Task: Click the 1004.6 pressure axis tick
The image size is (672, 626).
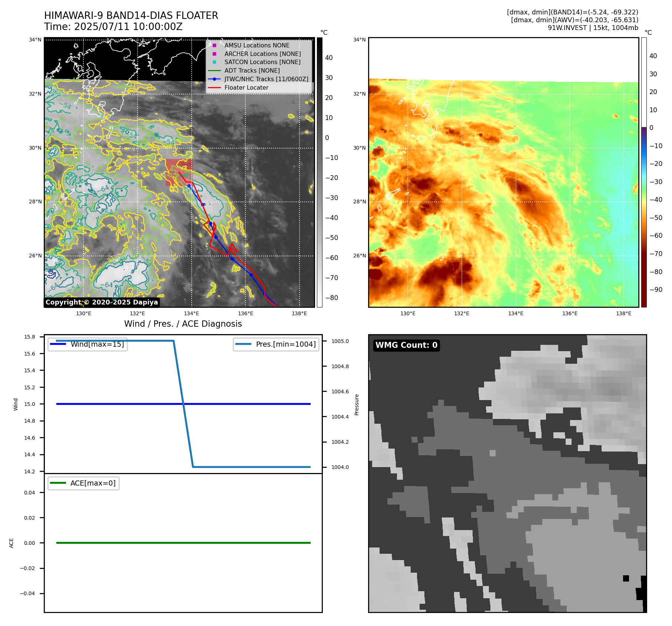Action: (340, 392)
